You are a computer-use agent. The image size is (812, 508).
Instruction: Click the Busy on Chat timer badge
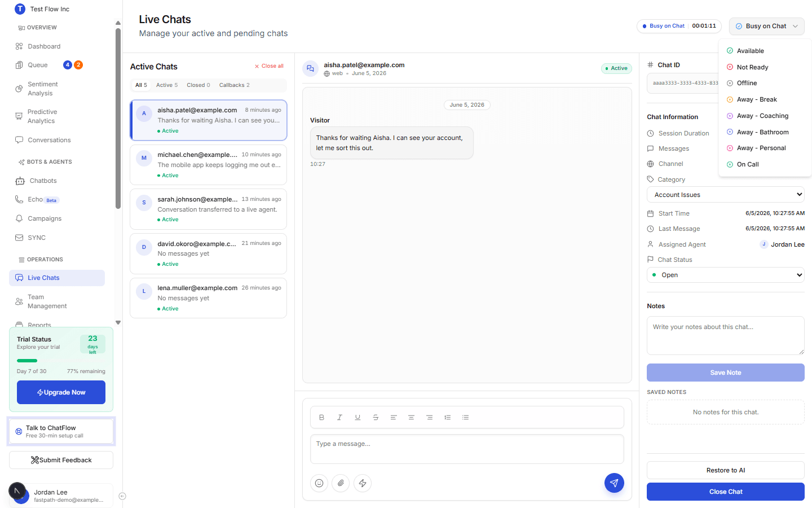coord(679,26)
